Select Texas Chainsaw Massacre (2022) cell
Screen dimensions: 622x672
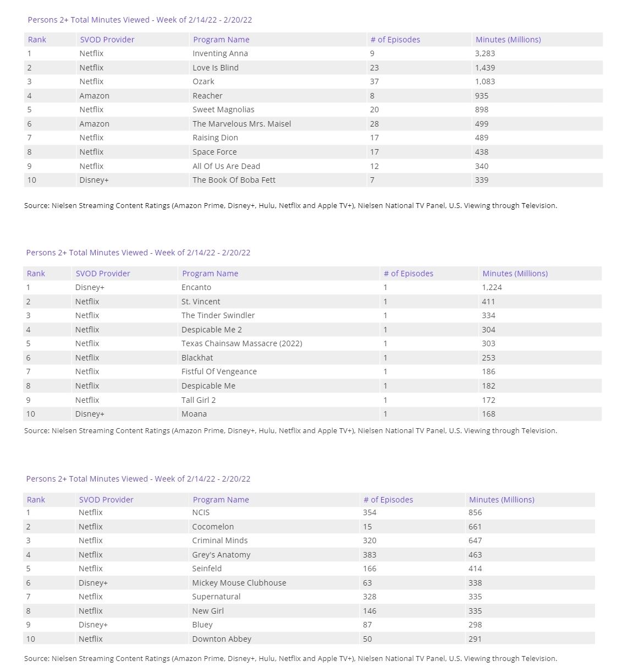[x=241, y=343]
